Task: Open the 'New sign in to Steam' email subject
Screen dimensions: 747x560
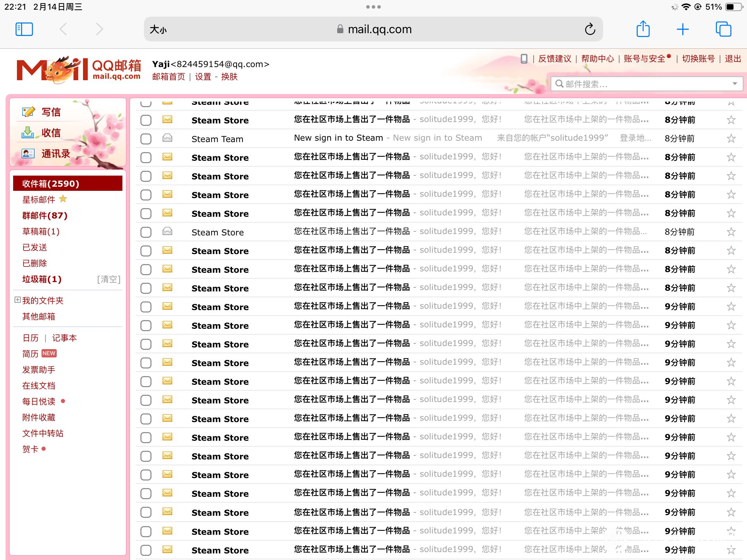Action: pos(338,138)
